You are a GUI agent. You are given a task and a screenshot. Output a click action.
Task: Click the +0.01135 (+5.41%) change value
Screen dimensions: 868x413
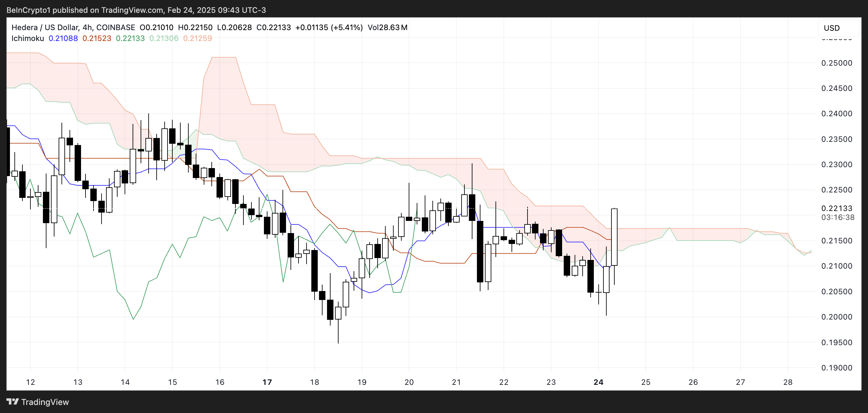pos(329,28)
